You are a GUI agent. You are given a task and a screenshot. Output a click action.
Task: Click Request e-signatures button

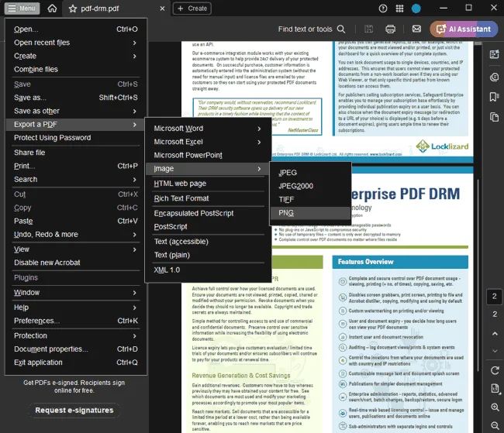tap(74, 411)
